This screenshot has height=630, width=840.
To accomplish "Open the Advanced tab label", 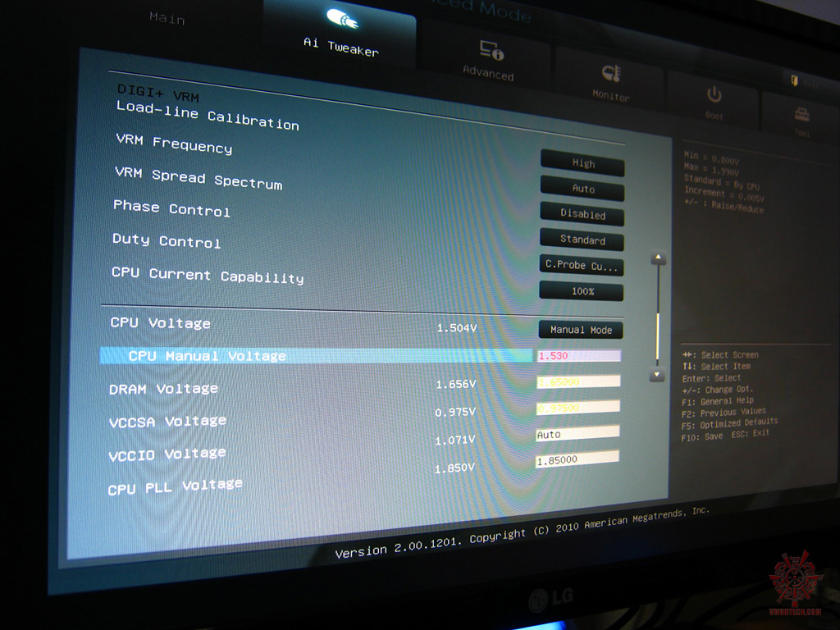I will (488, 73).
